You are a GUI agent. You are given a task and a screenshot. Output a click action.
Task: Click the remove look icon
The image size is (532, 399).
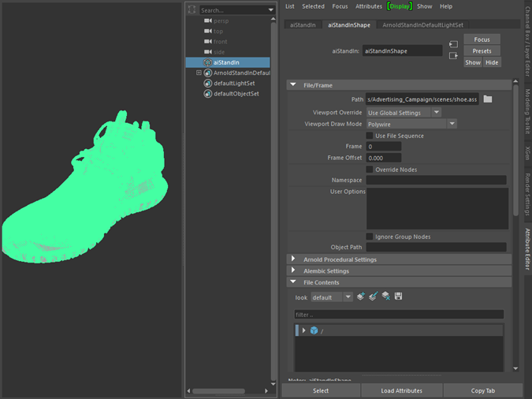[385, 296]
